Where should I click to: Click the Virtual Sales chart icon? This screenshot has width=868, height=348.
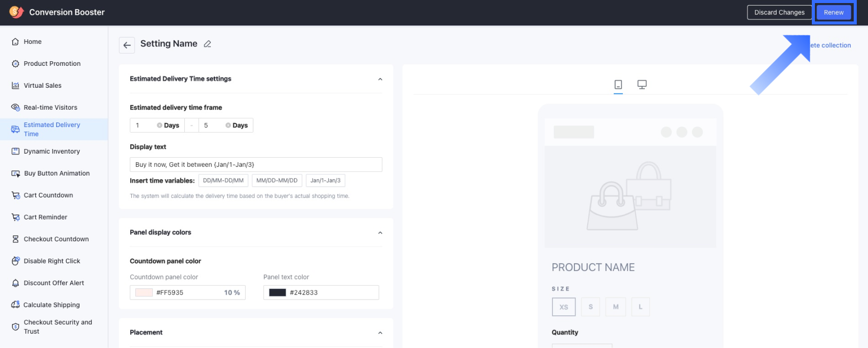coord(15,86)
